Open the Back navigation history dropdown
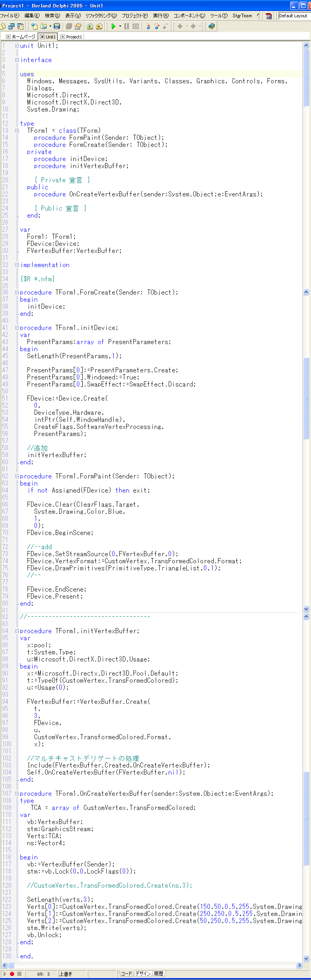This screenshot has width=311, height=980. [187, 26]
